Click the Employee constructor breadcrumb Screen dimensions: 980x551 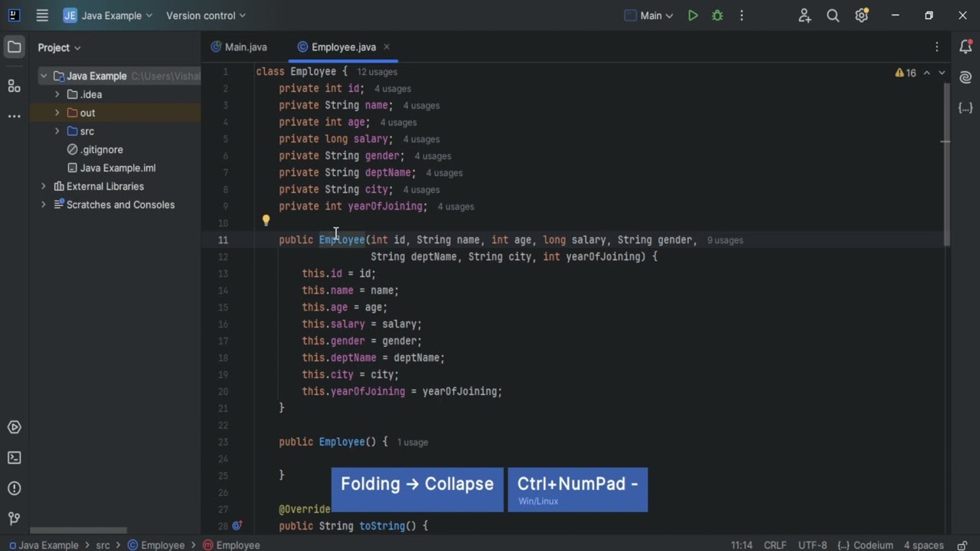[231, 545]
